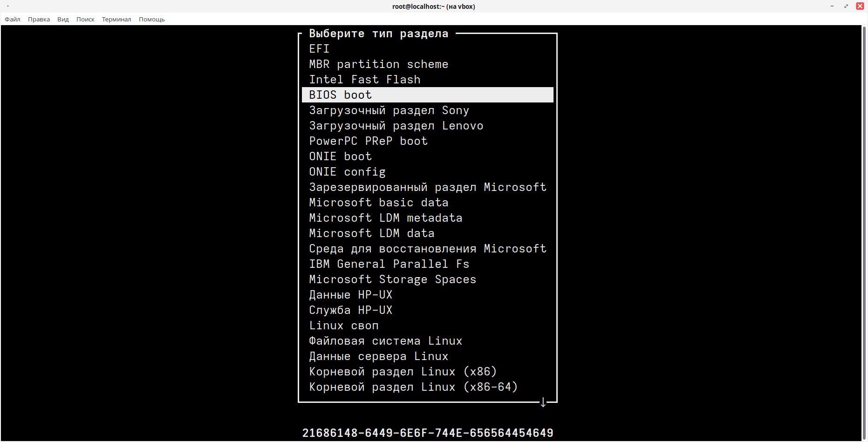This screenshot has height=442, width=868.
Task: Click the terminal vertical scrollbar
Action: click(864, 233)
